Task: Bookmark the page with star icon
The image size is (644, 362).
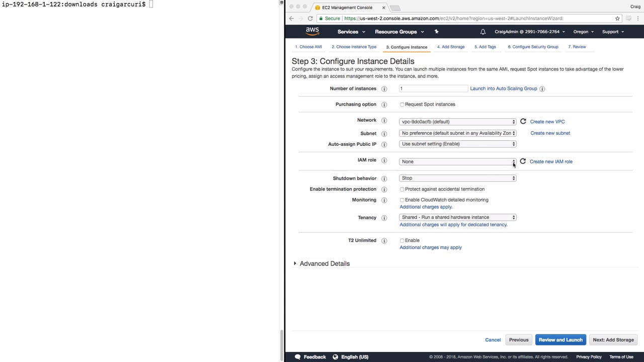Action: tap(617, 19)
